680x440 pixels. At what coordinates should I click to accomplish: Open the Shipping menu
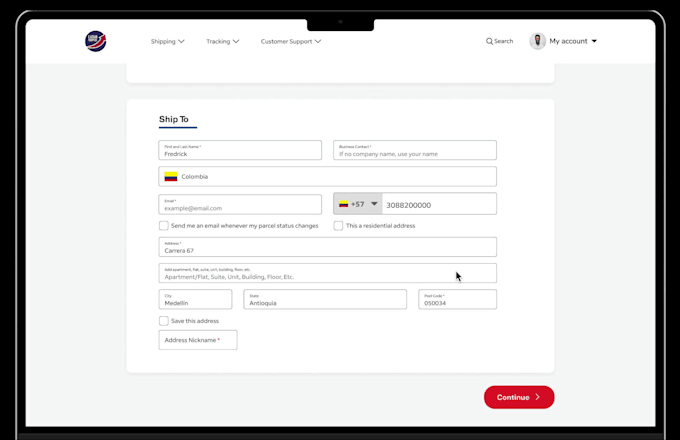167,41
